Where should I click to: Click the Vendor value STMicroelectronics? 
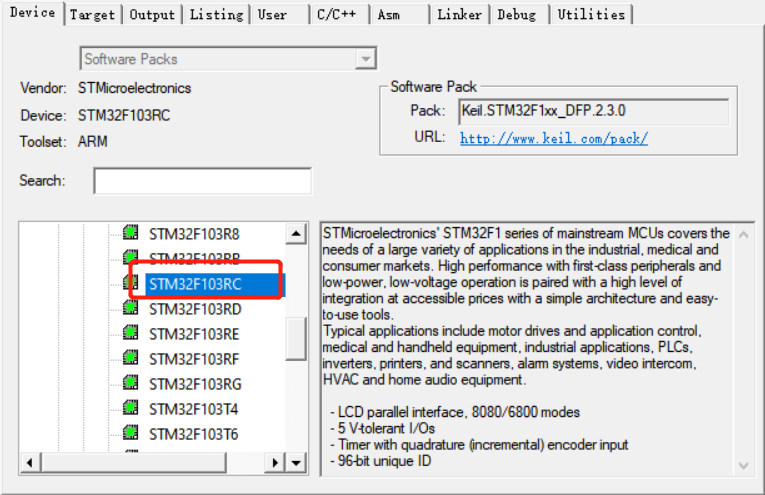[134, 88]
